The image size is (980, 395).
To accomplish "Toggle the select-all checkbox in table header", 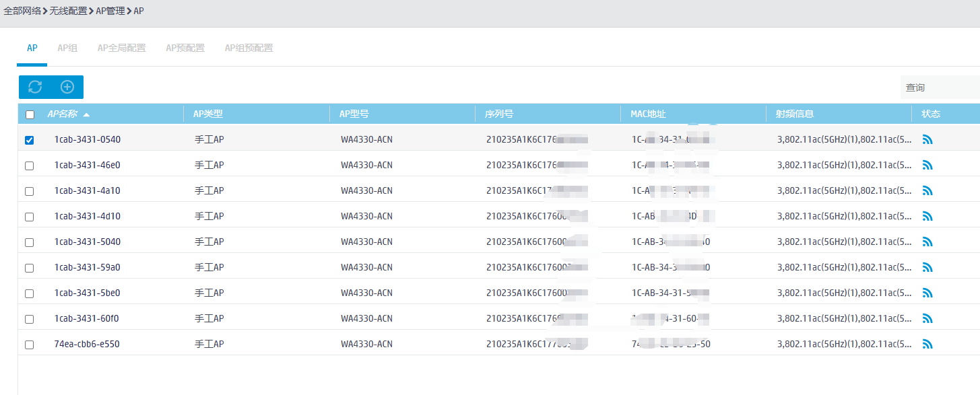I will coord(30,114).
